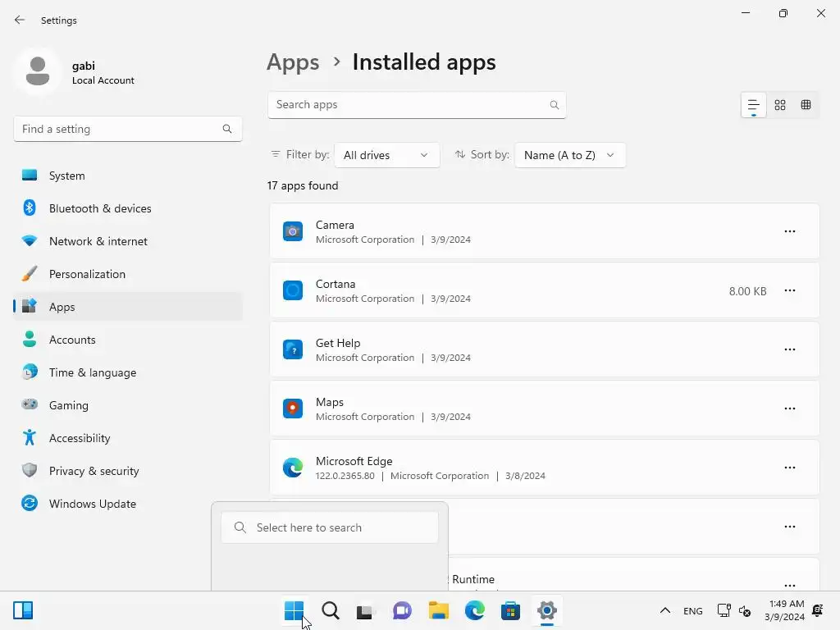Image resolution: width=840 pixels, height=630 pixels.
Task: Click 'Select here to search' box
Action: pyautogui.click(x=330, y=527)
